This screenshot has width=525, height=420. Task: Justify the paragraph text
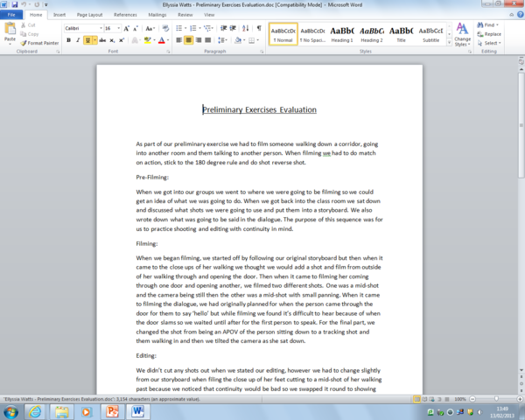[207, 40]
